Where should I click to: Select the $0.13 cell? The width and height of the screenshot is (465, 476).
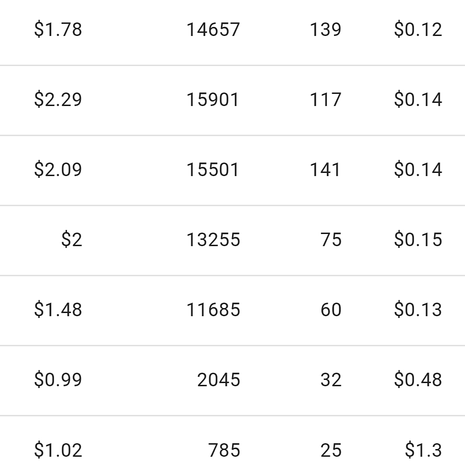pos(418,310)
